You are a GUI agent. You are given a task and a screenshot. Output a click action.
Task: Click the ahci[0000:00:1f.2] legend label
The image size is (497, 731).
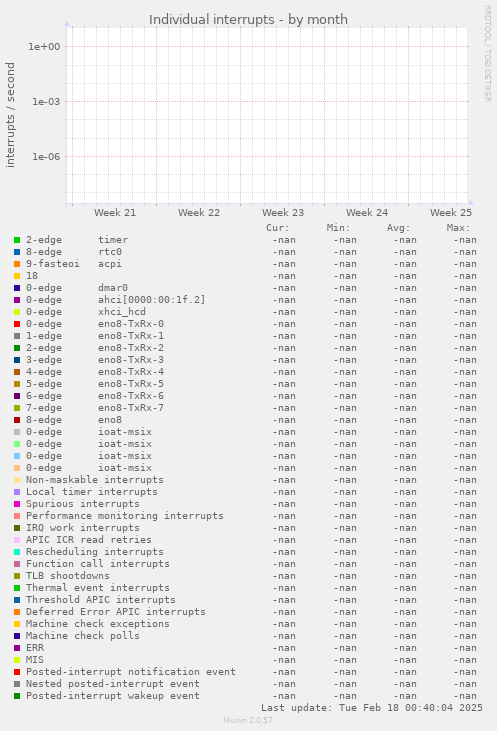coord(152,300)
